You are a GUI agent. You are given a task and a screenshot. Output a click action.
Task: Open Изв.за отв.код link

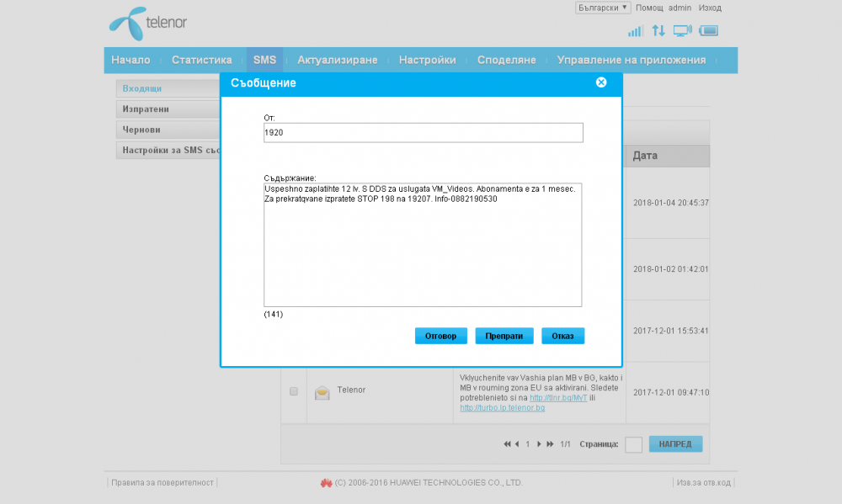pyautogui.click(x=703, y=482)
